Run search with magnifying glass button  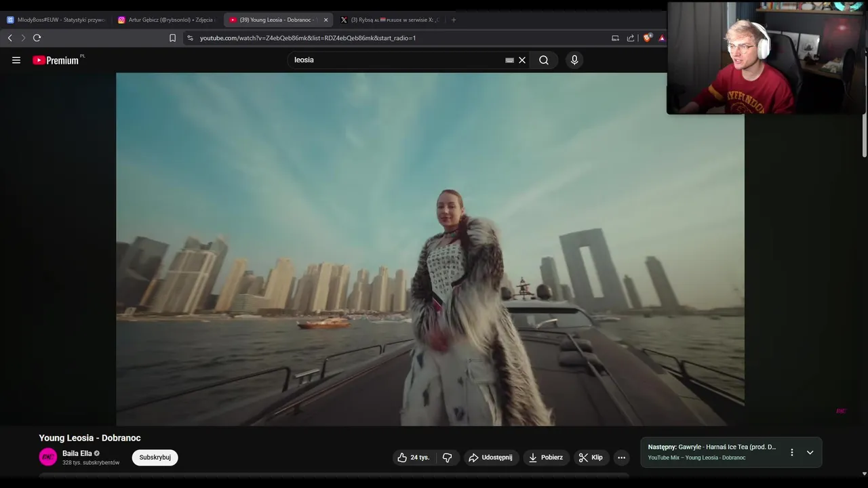pyautogui.click(x=544, y=60)
